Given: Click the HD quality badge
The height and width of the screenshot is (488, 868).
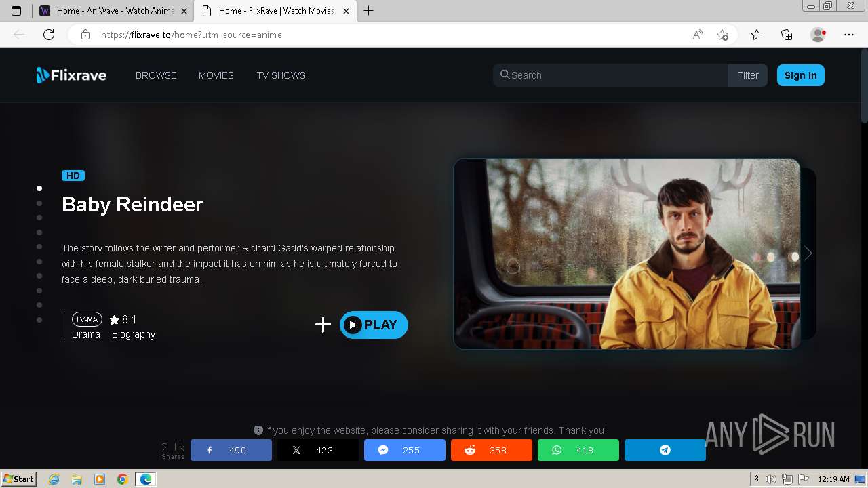Looking at the screenshot, I should pyautogui.click(x=73, y=176).
